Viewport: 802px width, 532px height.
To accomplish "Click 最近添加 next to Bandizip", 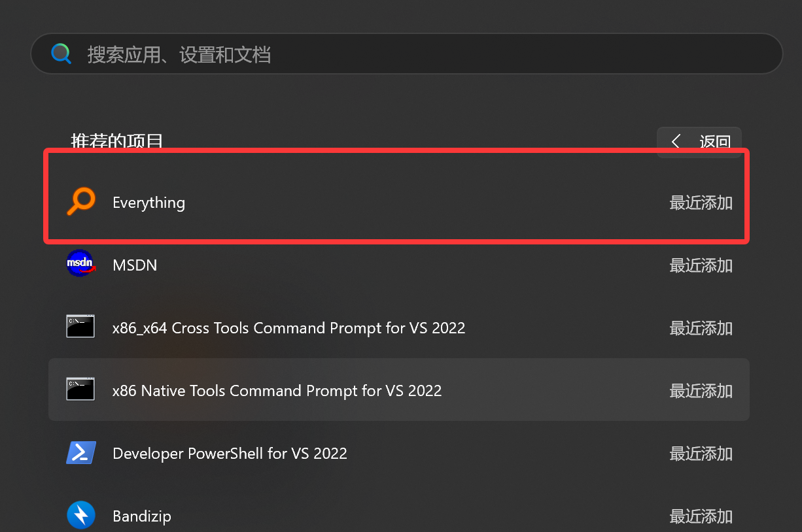I will (x=701, y=516).
